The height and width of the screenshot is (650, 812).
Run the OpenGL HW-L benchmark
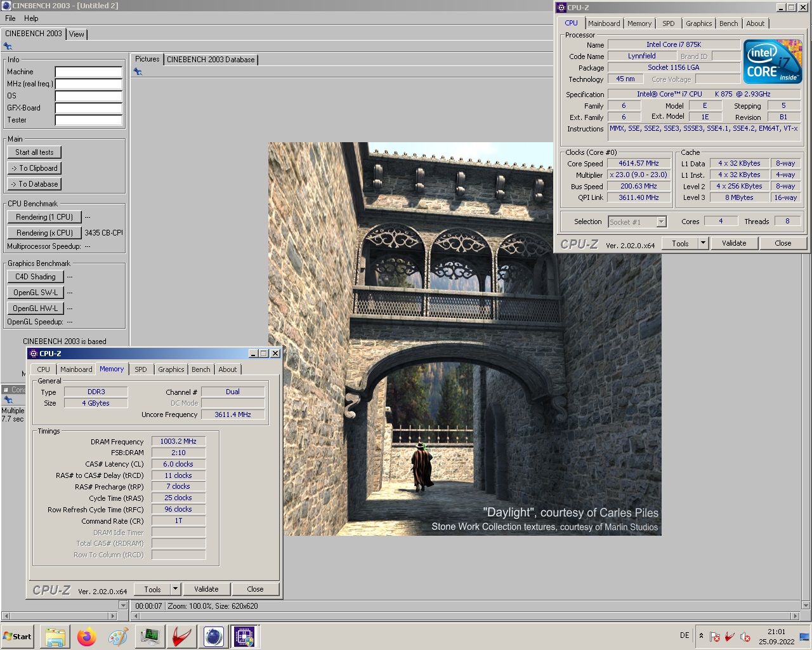36,308
